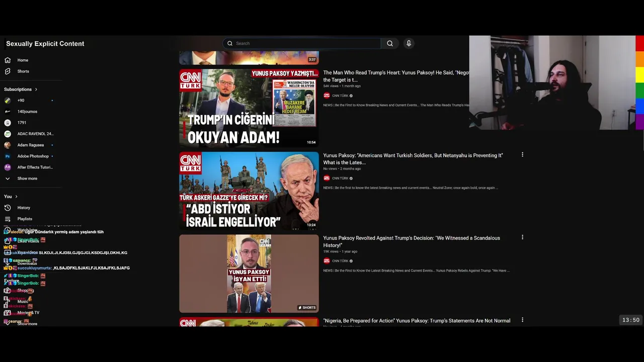644x362 pixels.
Task: Click CNN Türk avatar under Revolted video
Action: (x=327, y=261)
